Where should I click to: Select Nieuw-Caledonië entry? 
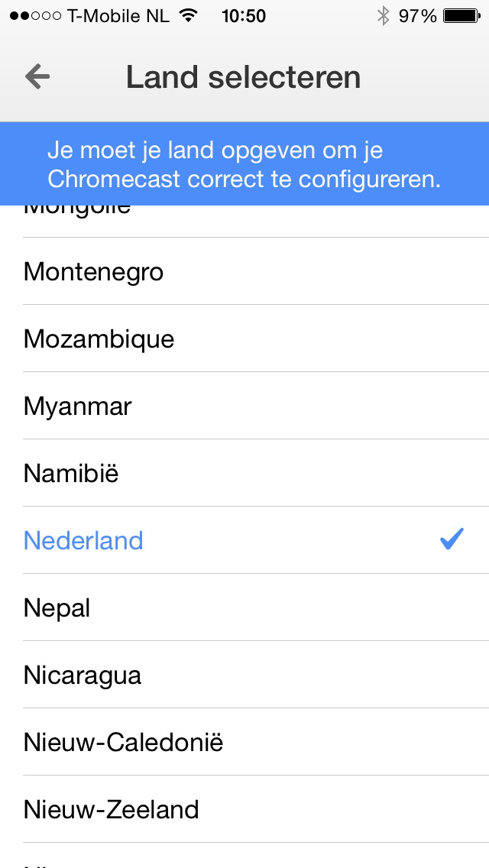[x=123, y=743]
